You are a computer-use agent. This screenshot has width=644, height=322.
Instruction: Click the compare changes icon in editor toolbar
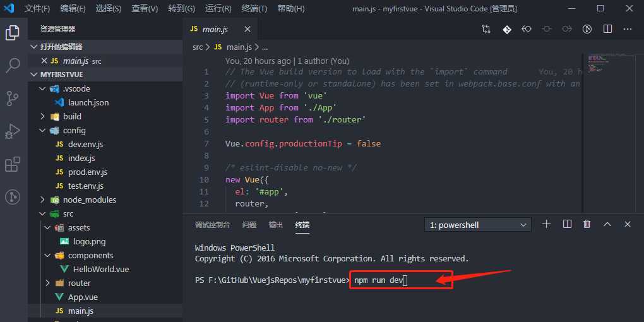click(x=486, y=29)
